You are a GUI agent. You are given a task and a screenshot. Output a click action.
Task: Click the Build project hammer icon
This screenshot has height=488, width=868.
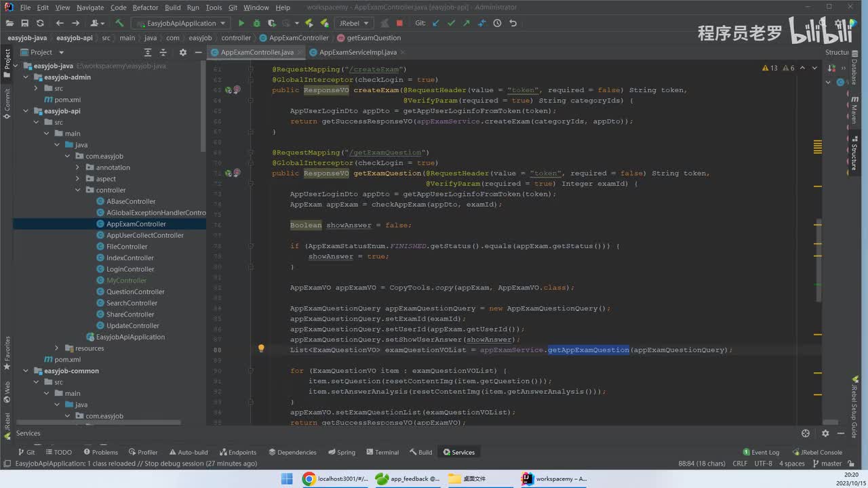[x=119, y=23]
